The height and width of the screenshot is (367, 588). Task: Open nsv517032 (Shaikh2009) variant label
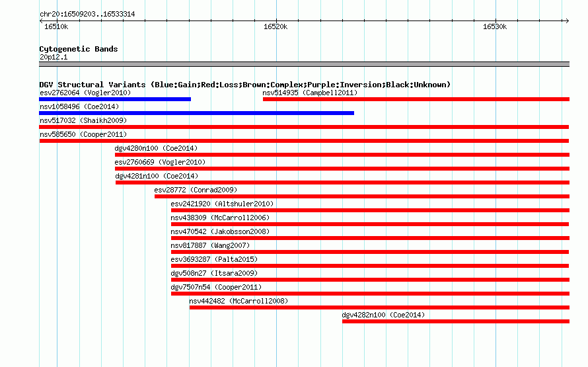(x=83, y=120)
